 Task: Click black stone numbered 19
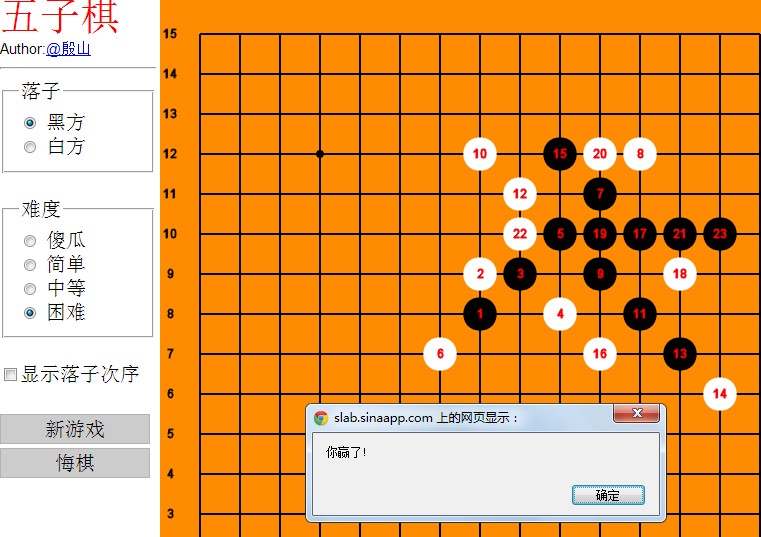pyautogui.click(x=600, y=234)
